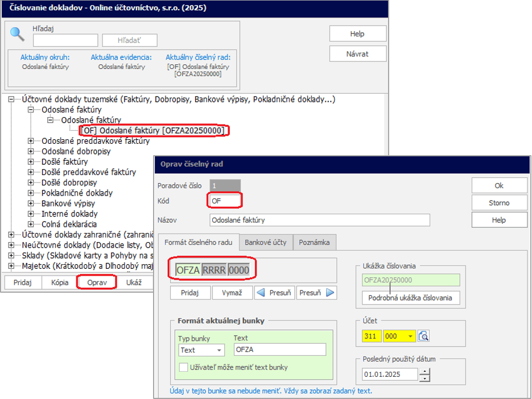The height and width of the screenshot is (399, 532).
Task: Select the [OF] Odoslané faktúry tree item
Action: [155, 131]
